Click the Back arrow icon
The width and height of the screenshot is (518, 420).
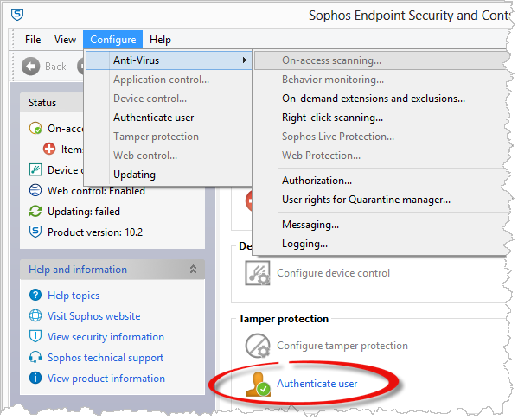coord(31,67)
